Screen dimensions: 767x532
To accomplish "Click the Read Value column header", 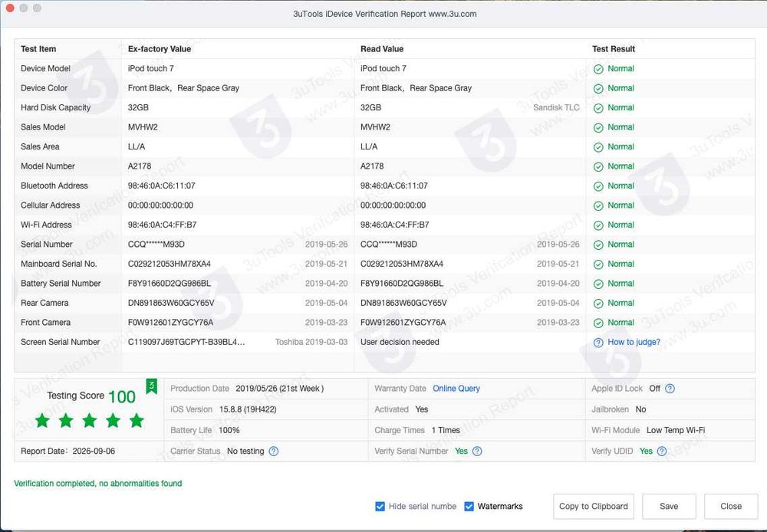I will click(x=382, y=49).
